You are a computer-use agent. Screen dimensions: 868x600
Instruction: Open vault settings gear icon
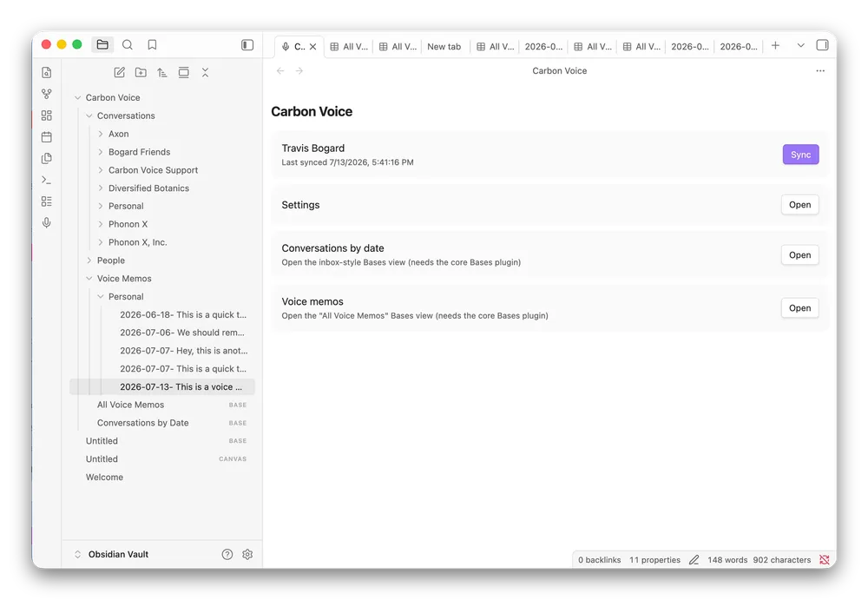point(247,554)
